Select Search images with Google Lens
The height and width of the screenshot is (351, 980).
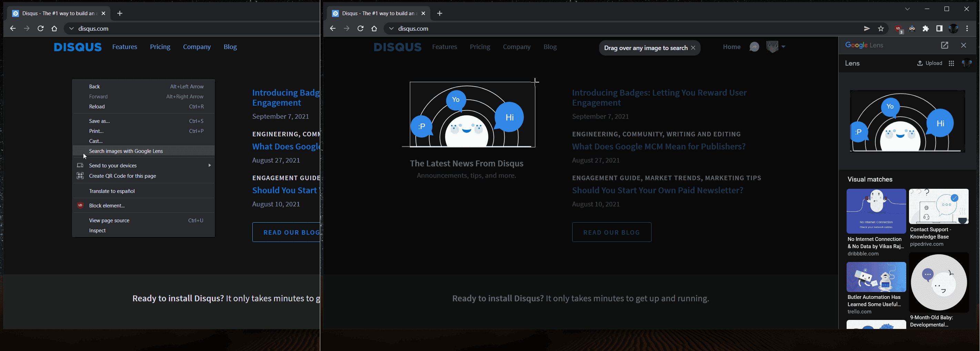[143, 151]
